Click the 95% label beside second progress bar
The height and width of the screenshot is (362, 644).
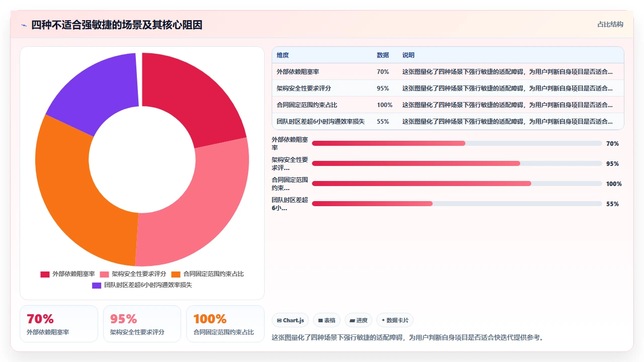[x=612, y=164]
